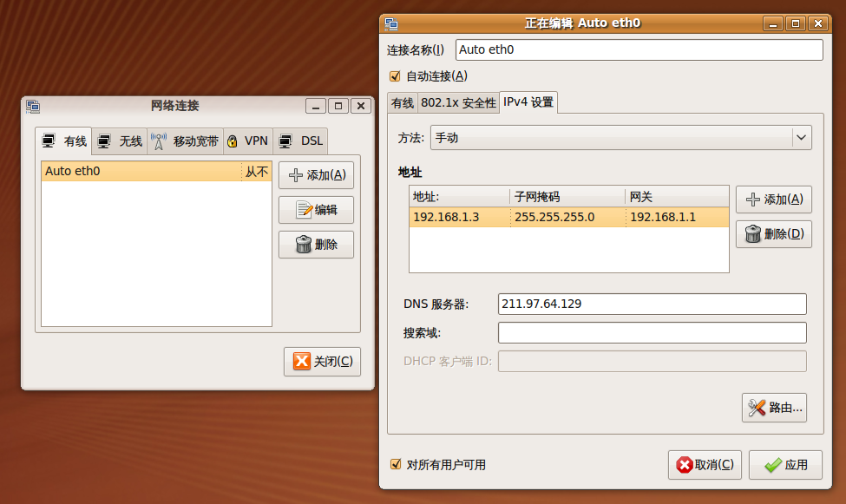Screen dimensions: 846x504
Task: Focus the DNS 服务器 input field
Action: (652, 304)
